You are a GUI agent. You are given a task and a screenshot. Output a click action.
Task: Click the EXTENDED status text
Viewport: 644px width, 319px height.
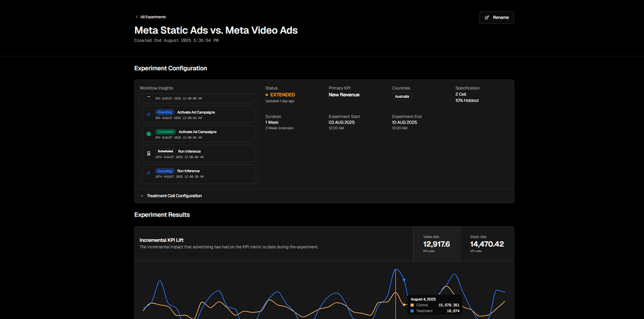[283, 95]
